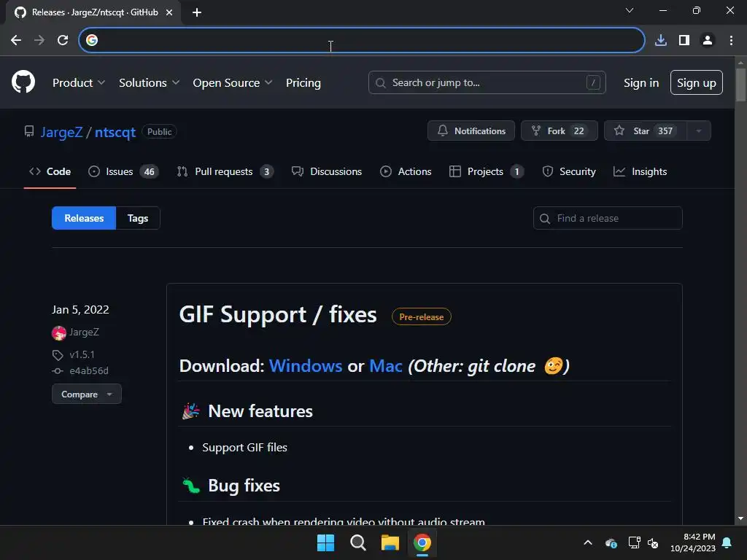Open notification bell in taskbar

point(727,542)
